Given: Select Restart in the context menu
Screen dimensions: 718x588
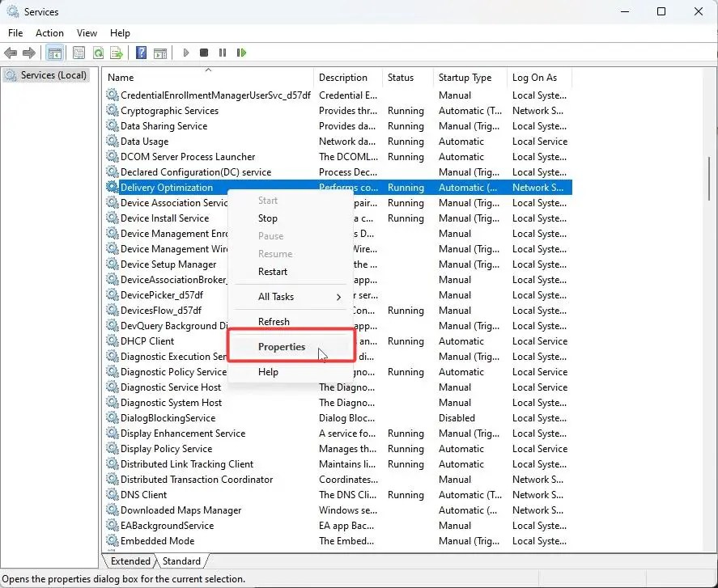Looking at the screenshot, I should [273, 272].
